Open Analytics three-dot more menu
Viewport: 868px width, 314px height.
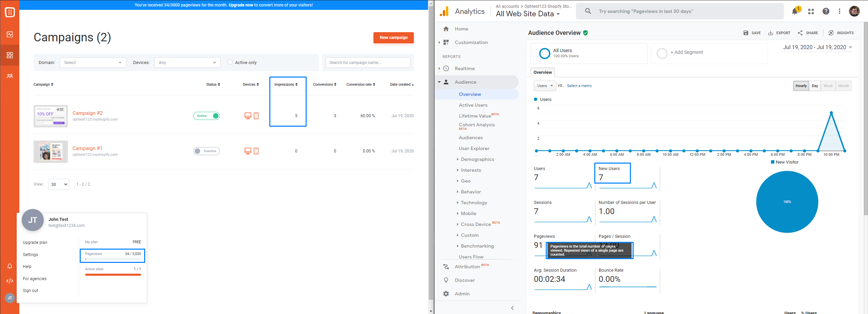point(840,11)
